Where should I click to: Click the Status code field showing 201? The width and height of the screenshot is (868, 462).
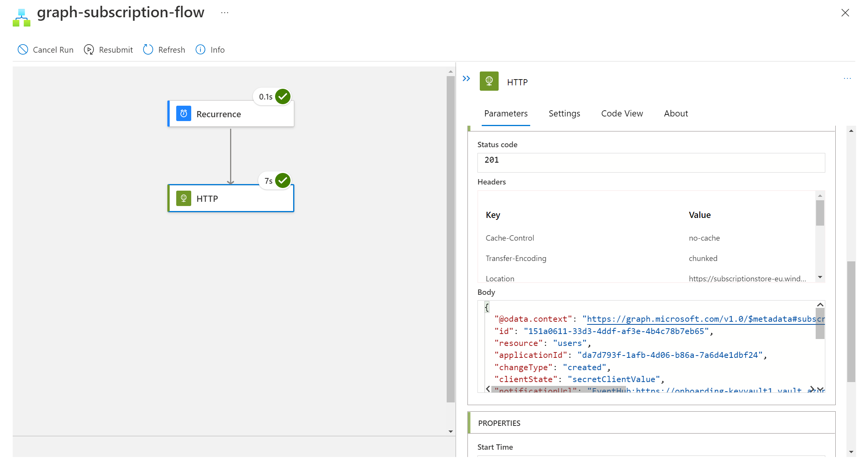[651, 163]
